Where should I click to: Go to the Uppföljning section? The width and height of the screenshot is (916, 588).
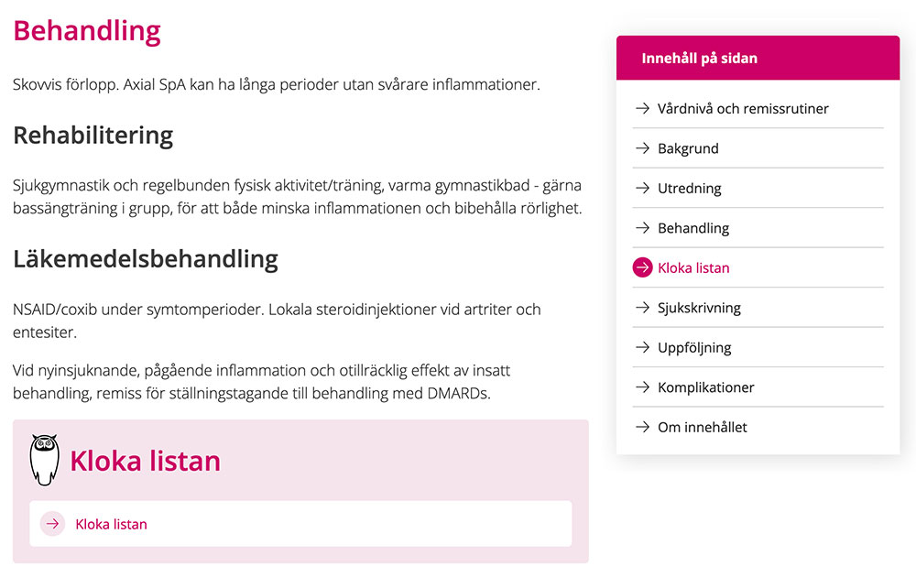tap(696, 347)
